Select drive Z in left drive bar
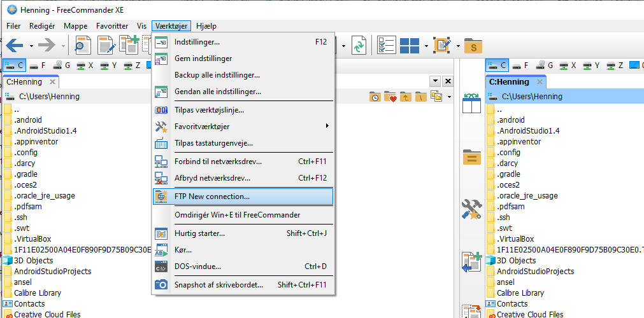Image resolution: width=644 pixels, height=318 pixels. 132,66
